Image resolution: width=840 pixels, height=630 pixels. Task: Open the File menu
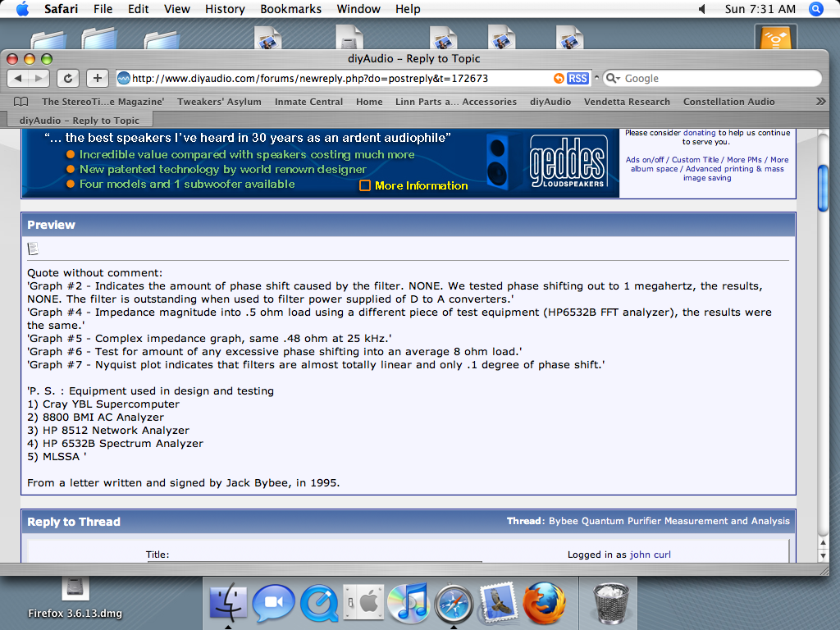[103, 9]
